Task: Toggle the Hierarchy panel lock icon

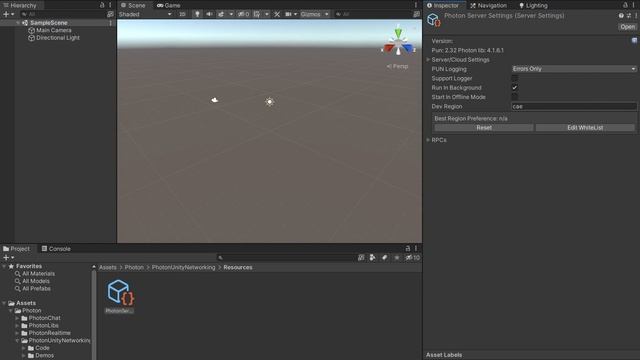Action: point(102,5)
